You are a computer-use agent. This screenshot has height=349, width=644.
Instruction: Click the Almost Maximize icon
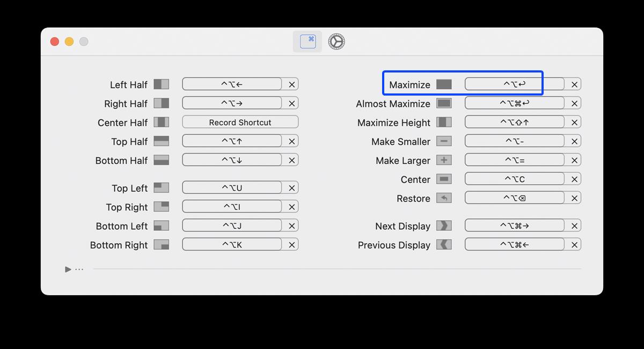point(444,103)
